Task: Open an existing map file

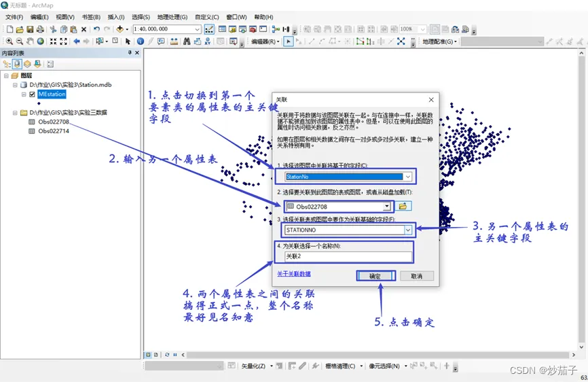Action: coord(20,29)
